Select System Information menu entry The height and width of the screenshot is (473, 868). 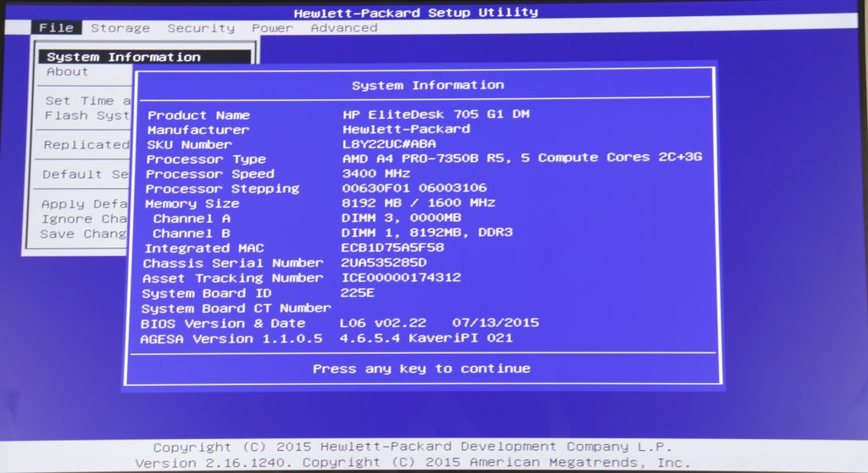click(144, 57)
